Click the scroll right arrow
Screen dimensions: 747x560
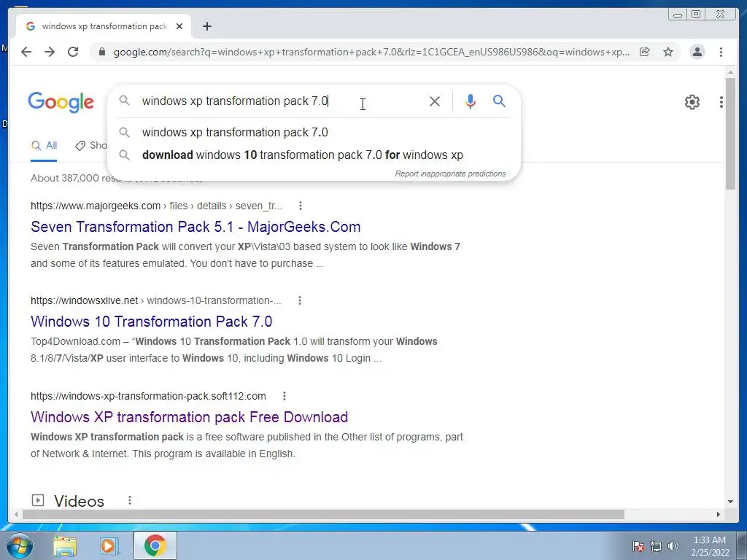(719, 514)
